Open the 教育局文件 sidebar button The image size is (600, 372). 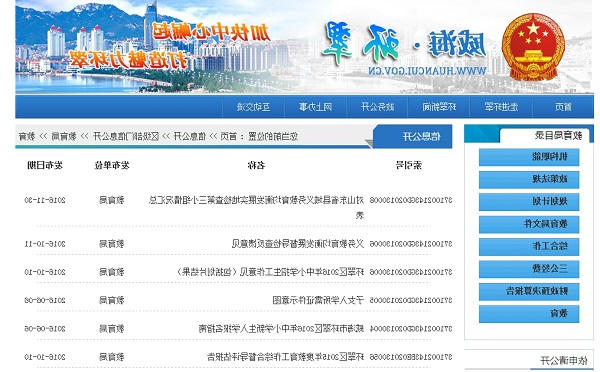click(529, 224)
